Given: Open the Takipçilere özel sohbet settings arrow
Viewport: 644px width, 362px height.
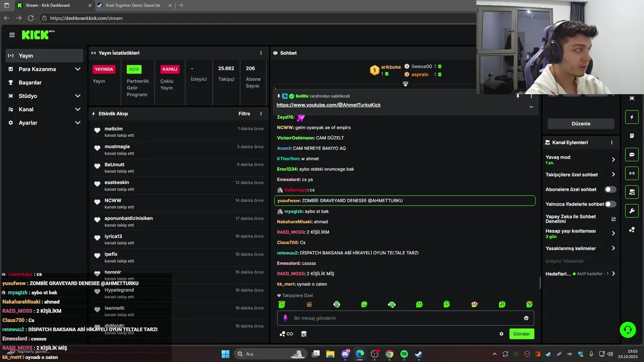Looking at the screenshot, I should point(613,174).
